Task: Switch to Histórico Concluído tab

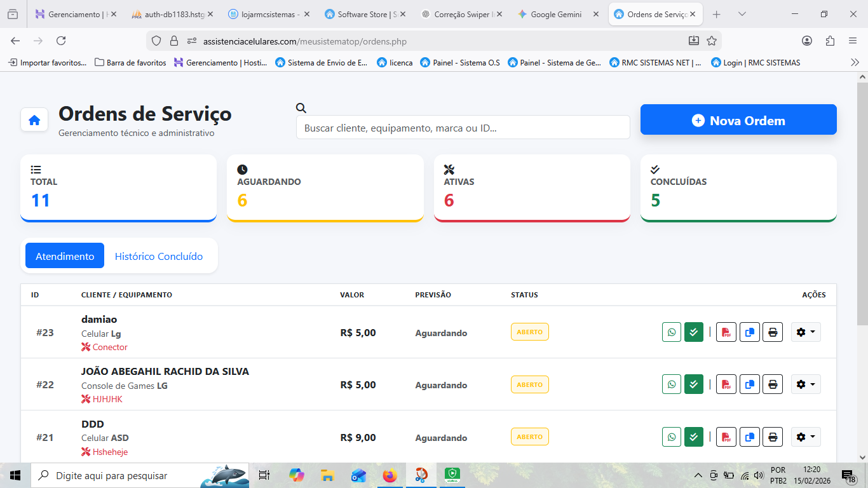Action: click(x=159, y=256)
